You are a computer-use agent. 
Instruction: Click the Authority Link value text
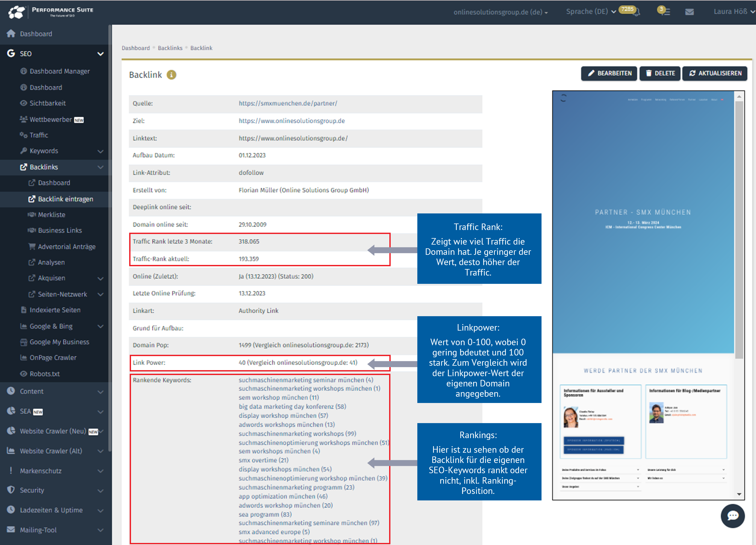click(x=258, y=310)
